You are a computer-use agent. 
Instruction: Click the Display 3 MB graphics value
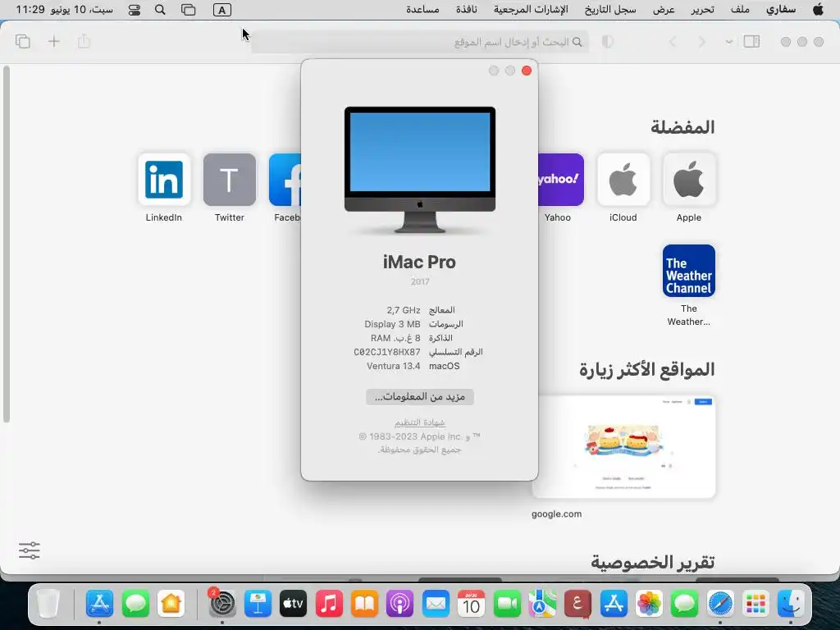tap(392, 324)
